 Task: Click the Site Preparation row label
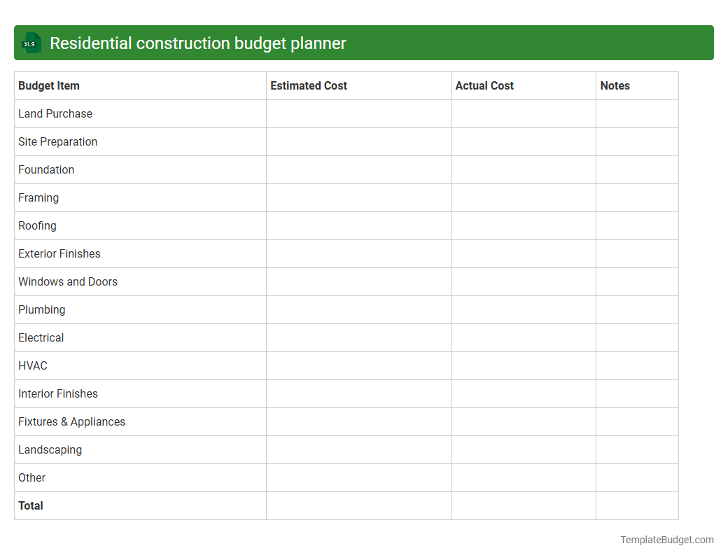point(57,141)
